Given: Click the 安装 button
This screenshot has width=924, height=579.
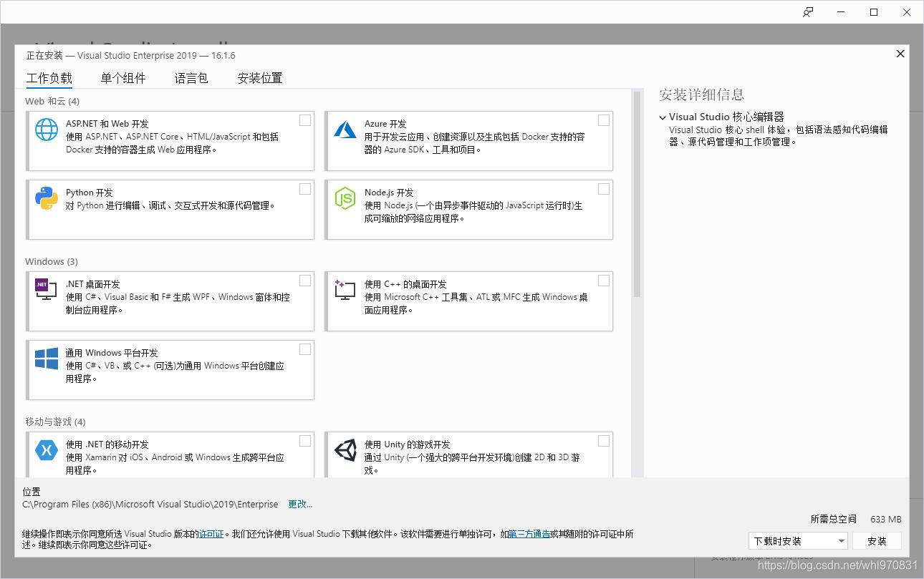Looking at the screenshot, I should (877, 541).
